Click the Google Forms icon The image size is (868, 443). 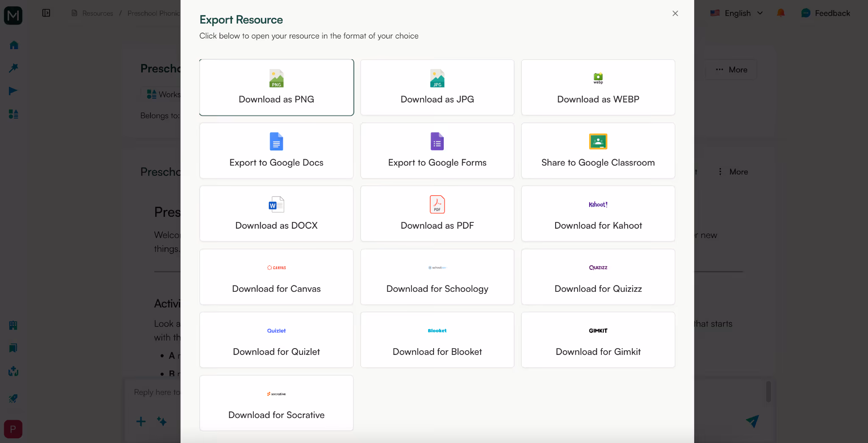[x=437, y=141]
